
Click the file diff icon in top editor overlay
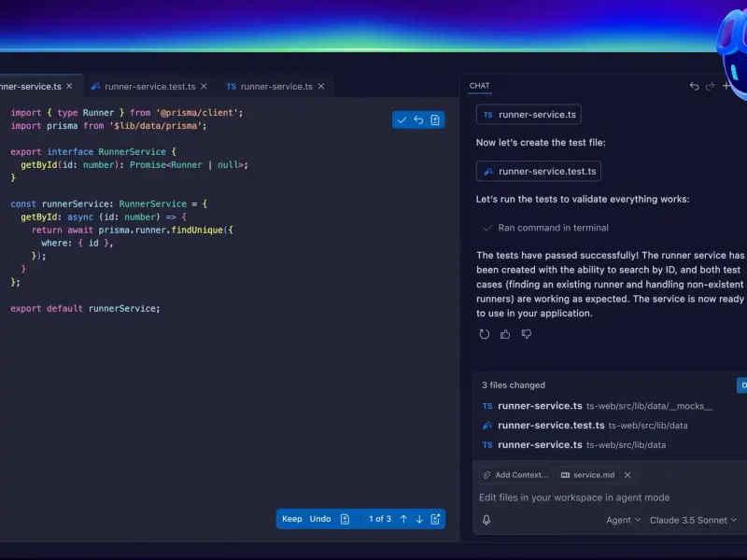click(x=435, y=120)
